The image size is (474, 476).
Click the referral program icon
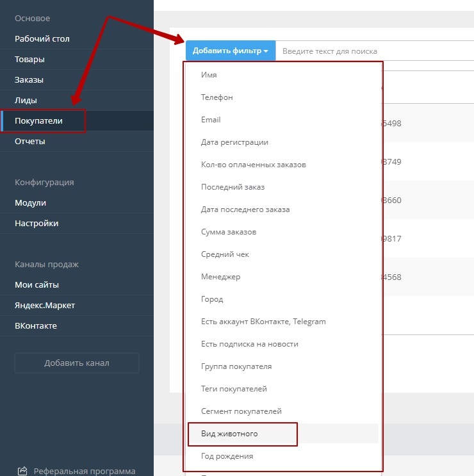point(22,471)
